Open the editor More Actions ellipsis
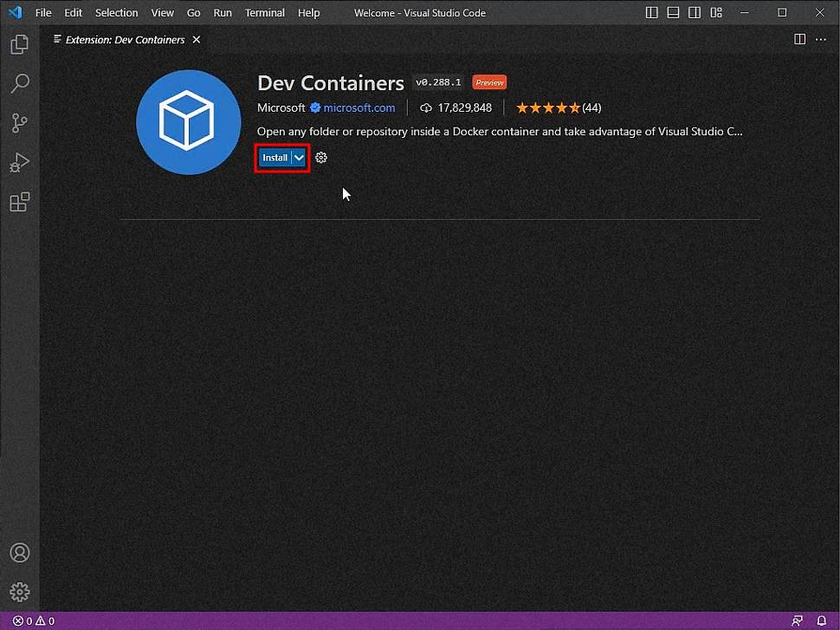 [821, 39]
